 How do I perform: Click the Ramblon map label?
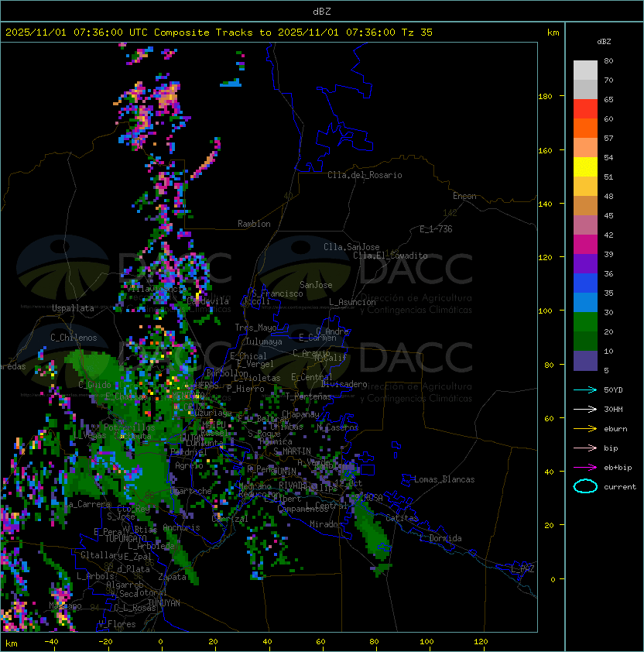pos(254,224)
